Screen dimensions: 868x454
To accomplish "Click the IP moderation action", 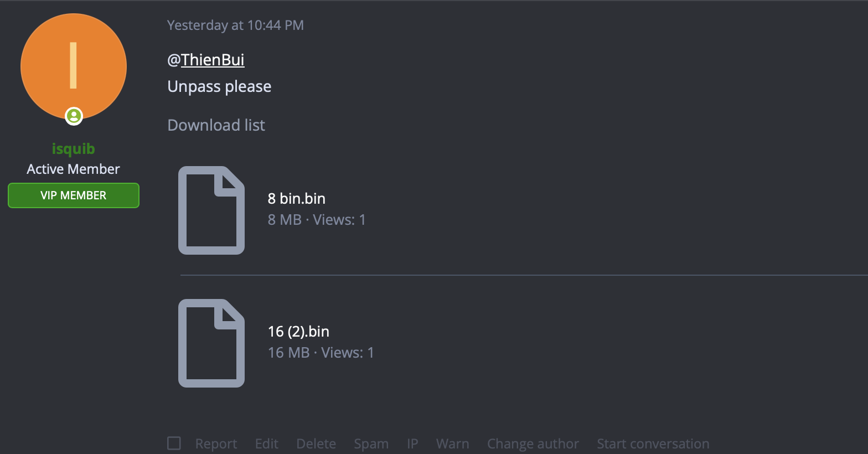I will tap(412, 443).
